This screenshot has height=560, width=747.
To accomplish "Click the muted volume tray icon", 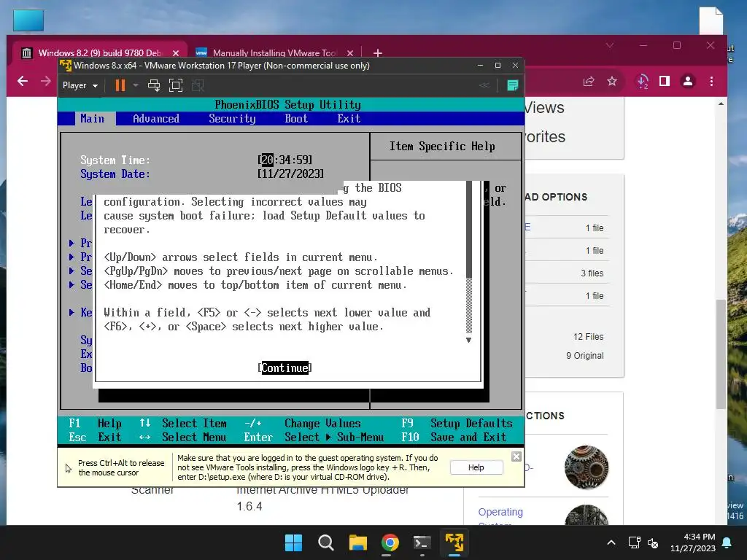I will [x=653, y=542].
